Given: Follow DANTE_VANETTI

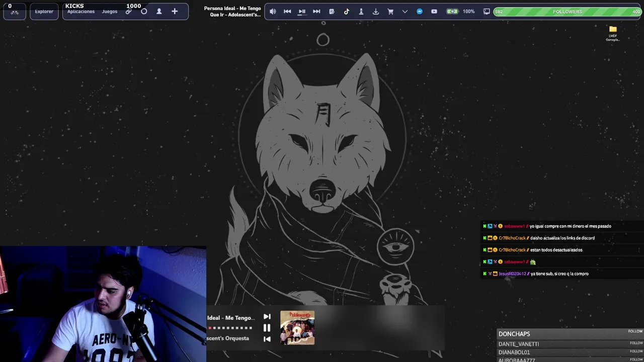Looking at the screenshot, I should click(636, 343).
